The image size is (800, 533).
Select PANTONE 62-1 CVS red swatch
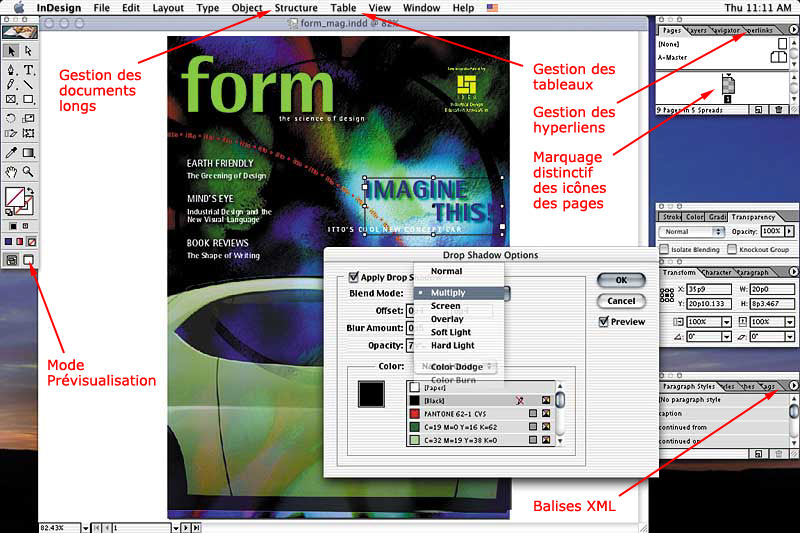pos(481,414)
